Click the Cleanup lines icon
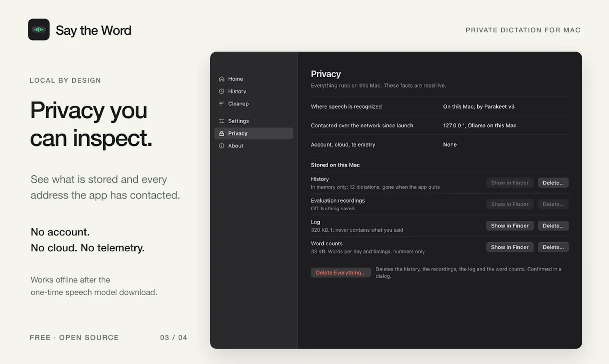Screen dimensions: 609x364 (222, 103)
